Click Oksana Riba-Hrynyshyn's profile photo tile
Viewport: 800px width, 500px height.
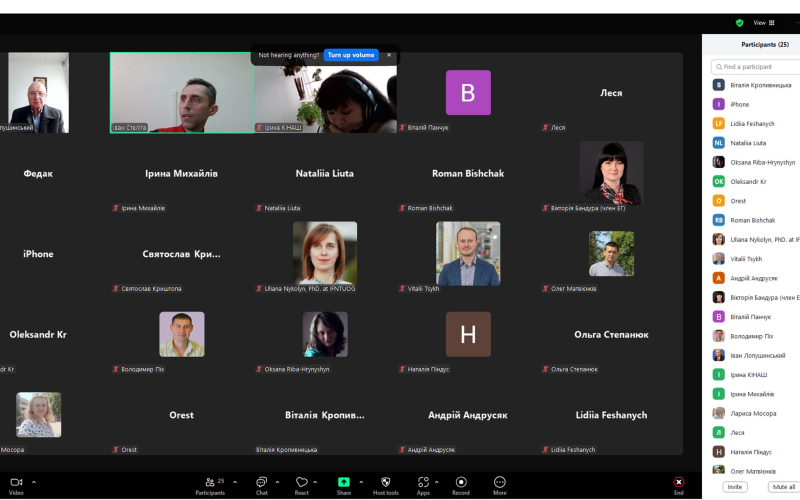[325, 334]
